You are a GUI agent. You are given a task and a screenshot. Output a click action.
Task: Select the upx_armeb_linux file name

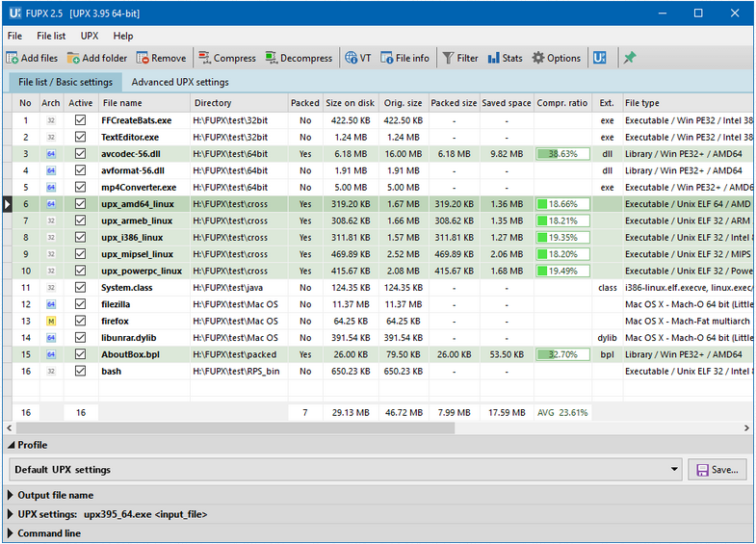pyautogui.click(x=137, y=221)
